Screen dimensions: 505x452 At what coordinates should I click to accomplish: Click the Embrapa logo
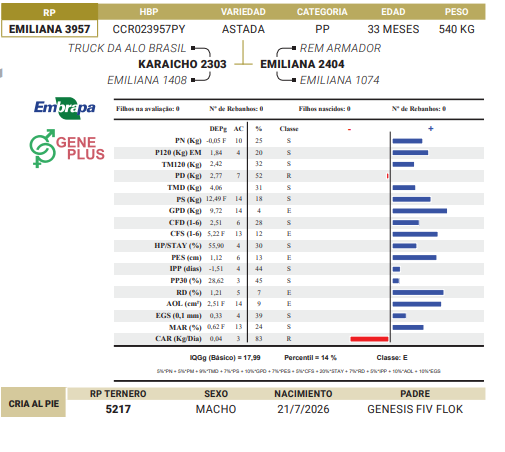coord(65,108)
